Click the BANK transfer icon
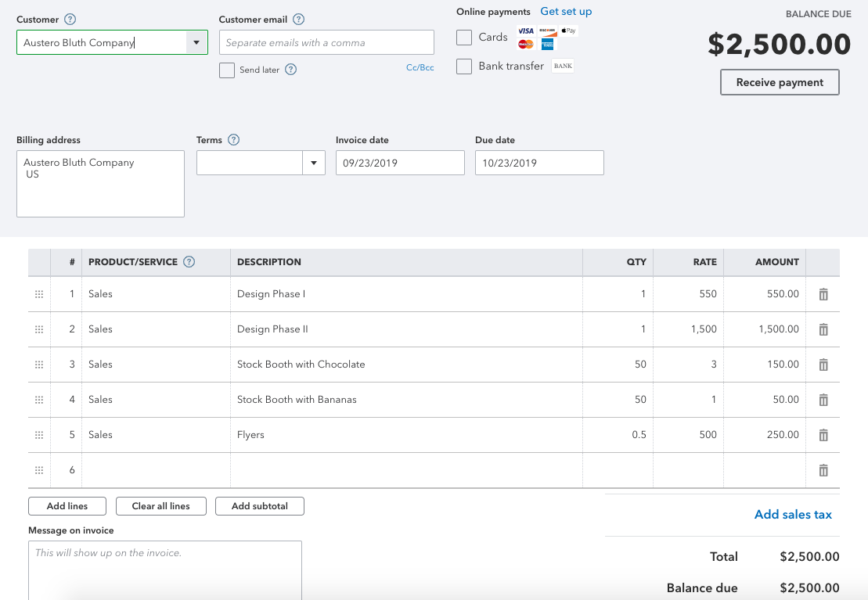Viewport: 868px width, 600px height. coord(563,66)
